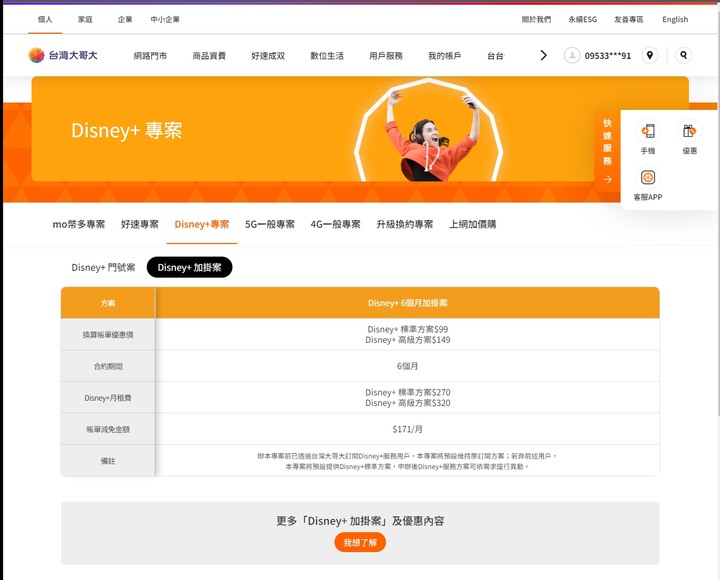Image resolution: width=720 pixels, height=580 pixels.
Task: Select the Disney+ 門號案 sub-tab
Action: pos(103,267)
